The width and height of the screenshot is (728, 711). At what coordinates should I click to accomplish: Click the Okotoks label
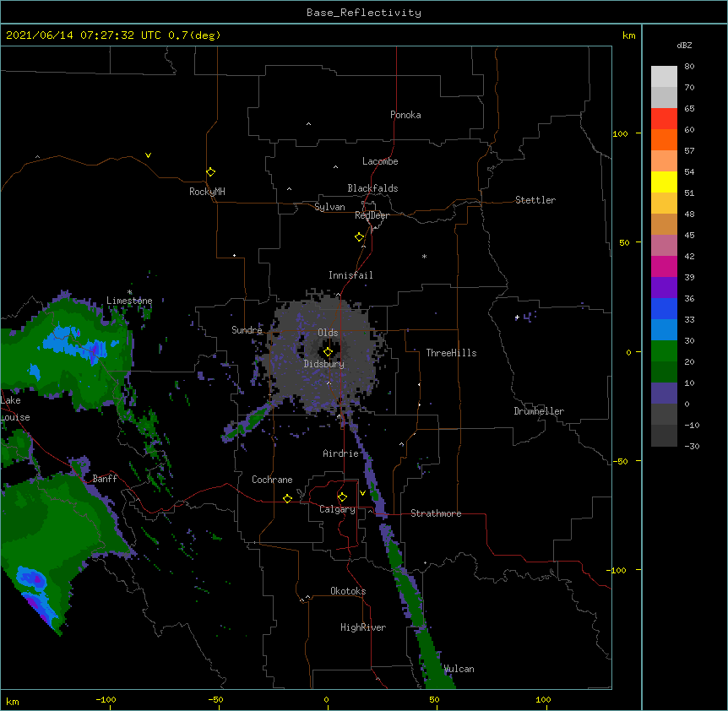coord(348,591)
